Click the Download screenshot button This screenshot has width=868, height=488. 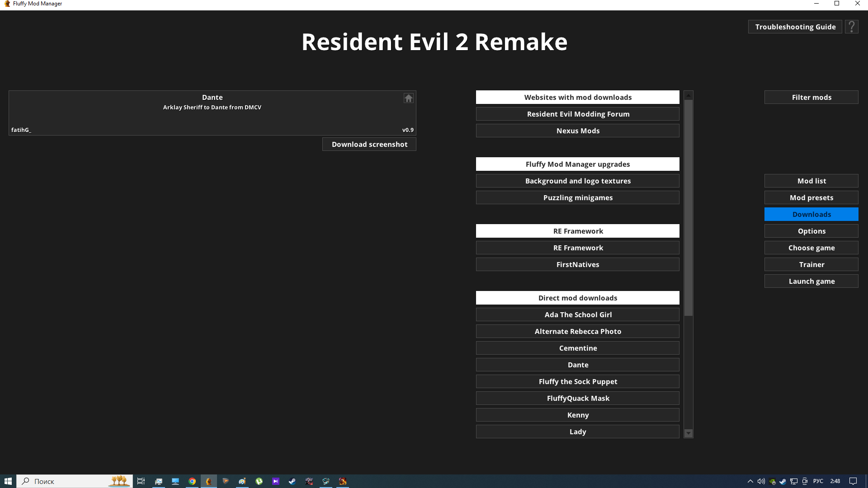369,144
